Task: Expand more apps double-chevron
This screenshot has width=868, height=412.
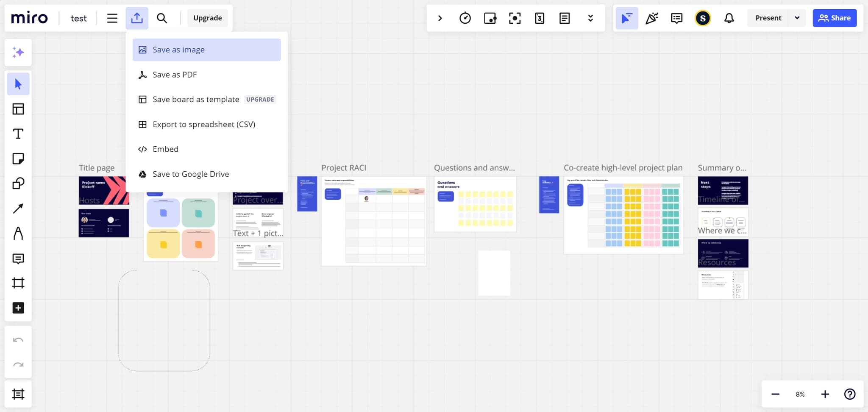Action: pos(590,18)
